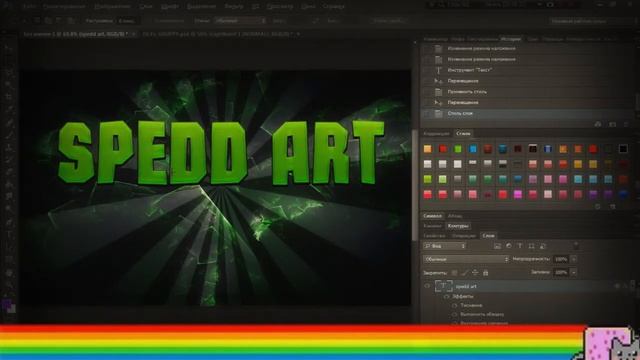Close the Без имени-1 document tab
Image resolution: width=640 pixels, height=360 pixels.
tap(133, 34)
